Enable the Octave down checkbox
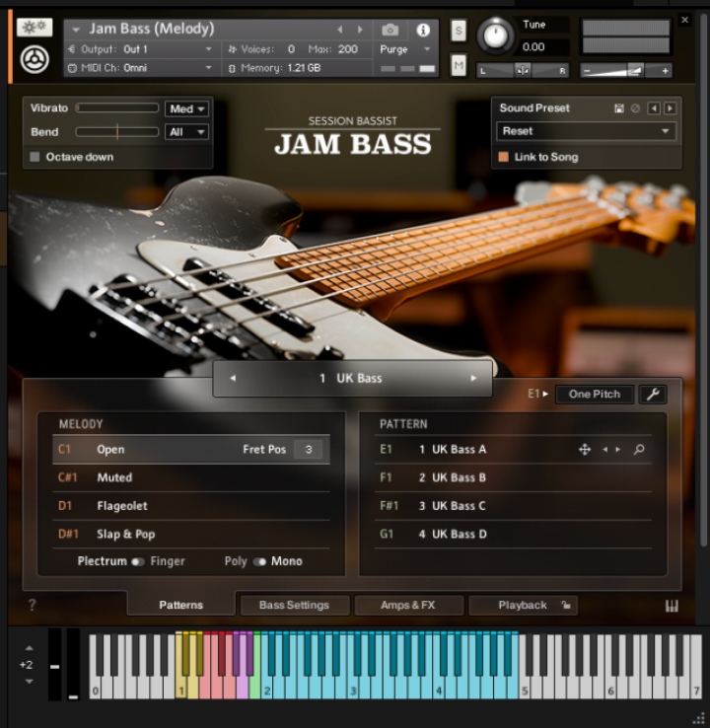 [35, 157]
